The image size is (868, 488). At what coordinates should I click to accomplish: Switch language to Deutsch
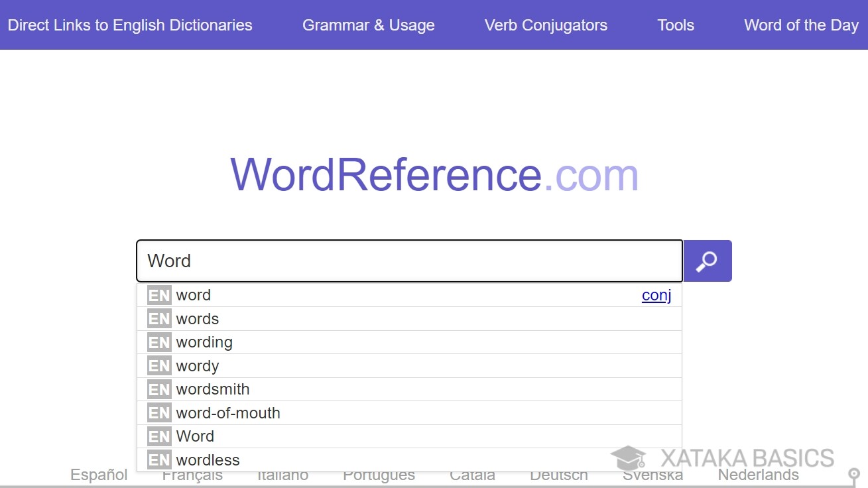(558, 475)
